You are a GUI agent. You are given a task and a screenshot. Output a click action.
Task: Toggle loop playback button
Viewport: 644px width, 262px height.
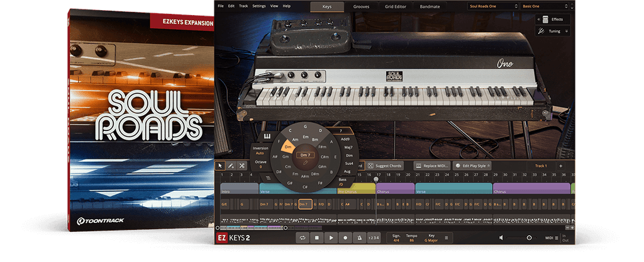pyautogui.click(x=303, y=237)
